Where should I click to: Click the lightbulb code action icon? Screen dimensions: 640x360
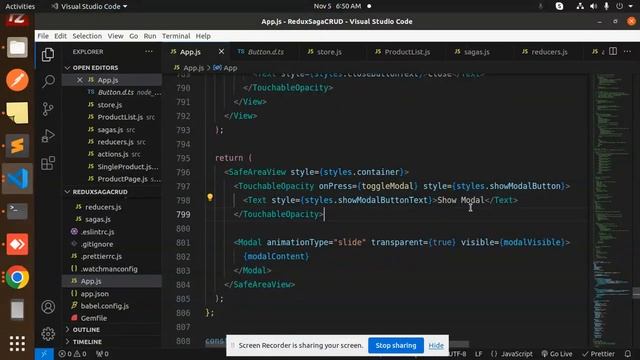[x=210, y=198]
